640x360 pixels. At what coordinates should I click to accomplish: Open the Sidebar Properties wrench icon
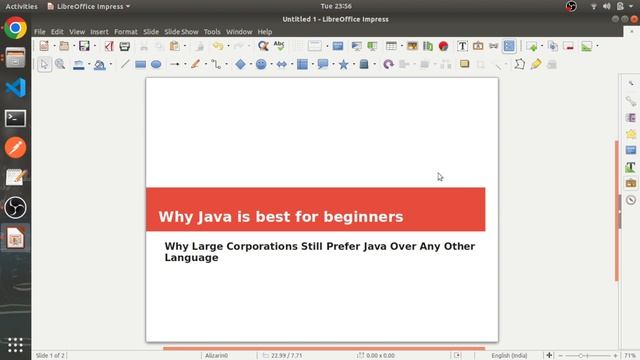(x=631, y=101)
